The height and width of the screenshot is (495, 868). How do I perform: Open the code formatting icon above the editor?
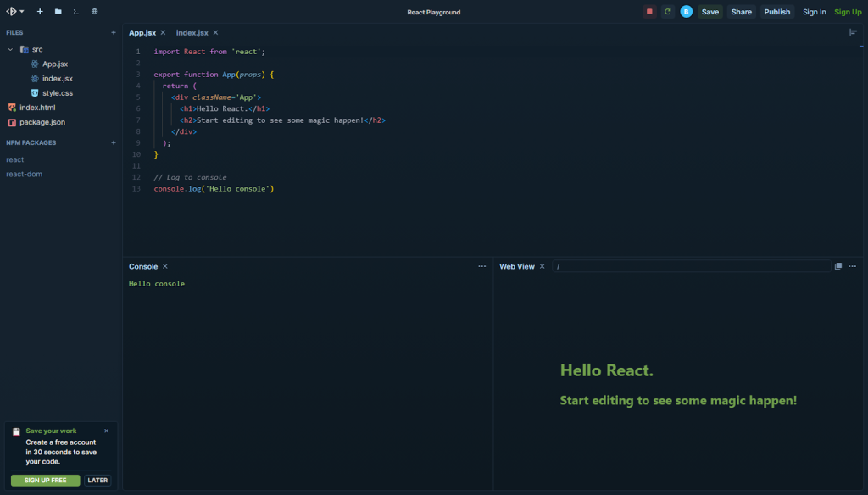853,32
